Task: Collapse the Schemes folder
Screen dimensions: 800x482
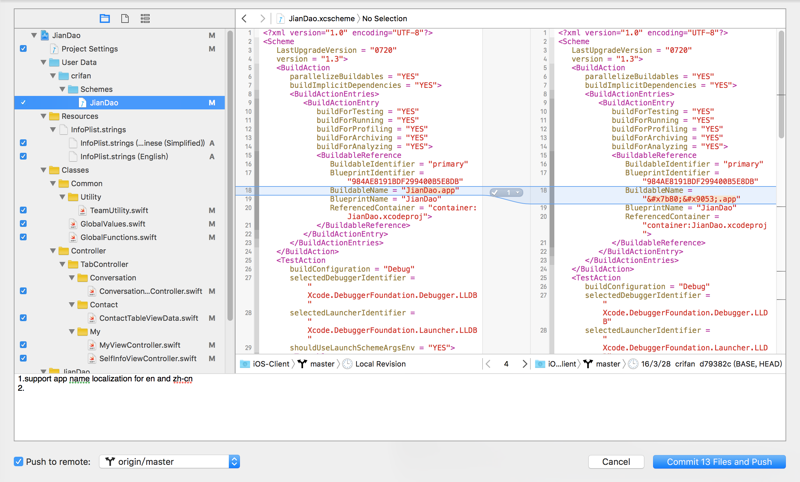Action: (62, 89)
